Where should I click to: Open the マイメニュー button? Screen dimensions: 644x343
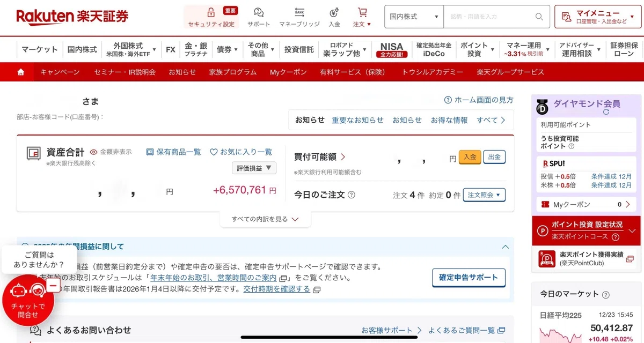pos(597,17)
